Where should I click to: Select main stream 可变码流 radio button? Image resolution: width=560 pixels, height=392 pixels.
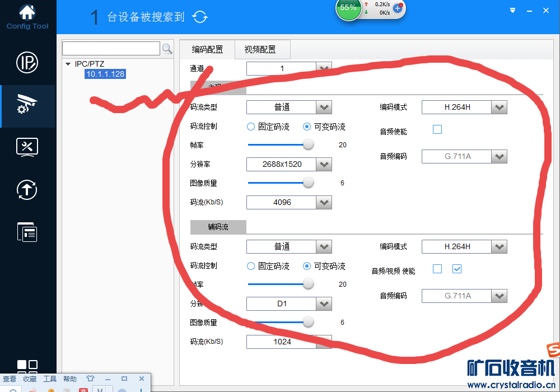306,127
